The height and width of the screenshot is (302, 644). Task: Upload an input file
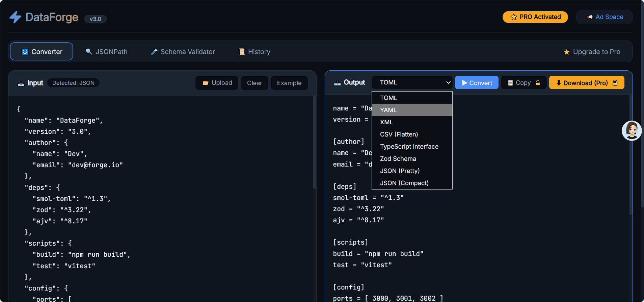coord(217,83)
